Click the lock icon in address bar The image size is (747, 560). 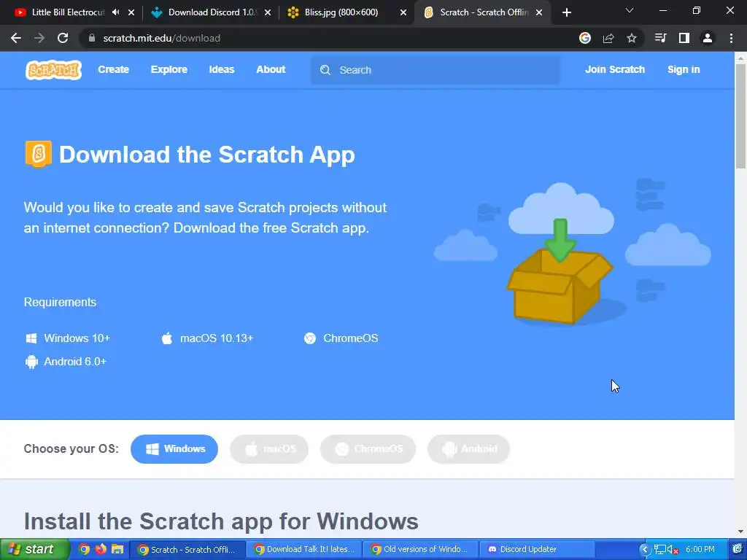point(92,38)
